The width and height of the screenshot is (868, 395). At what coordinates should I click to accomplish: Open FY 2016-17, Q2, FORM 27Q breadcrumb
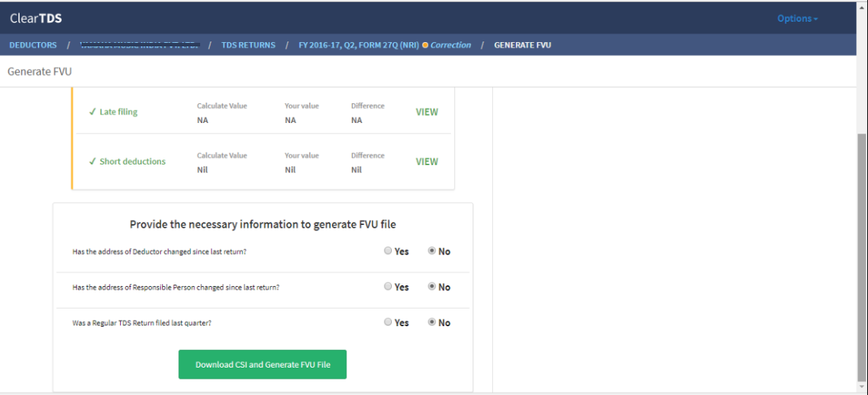click(359, 45)
